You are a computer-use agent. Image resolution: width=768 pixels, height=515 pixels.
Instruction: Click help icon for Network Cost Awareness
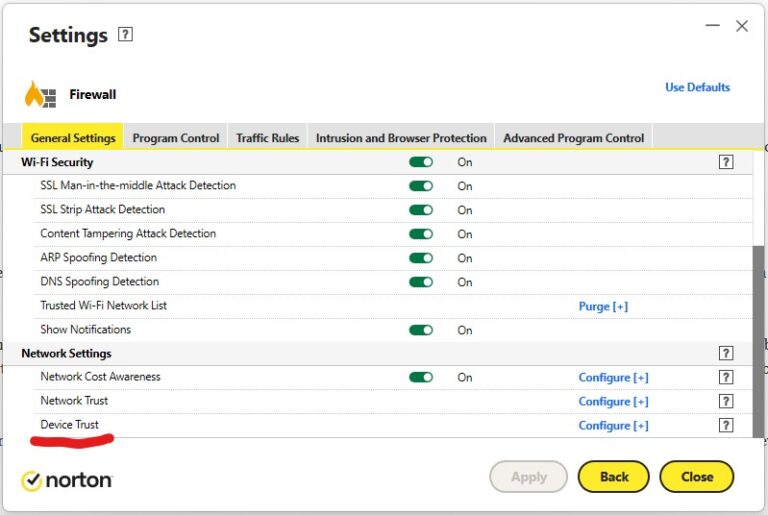click(726, 378)
